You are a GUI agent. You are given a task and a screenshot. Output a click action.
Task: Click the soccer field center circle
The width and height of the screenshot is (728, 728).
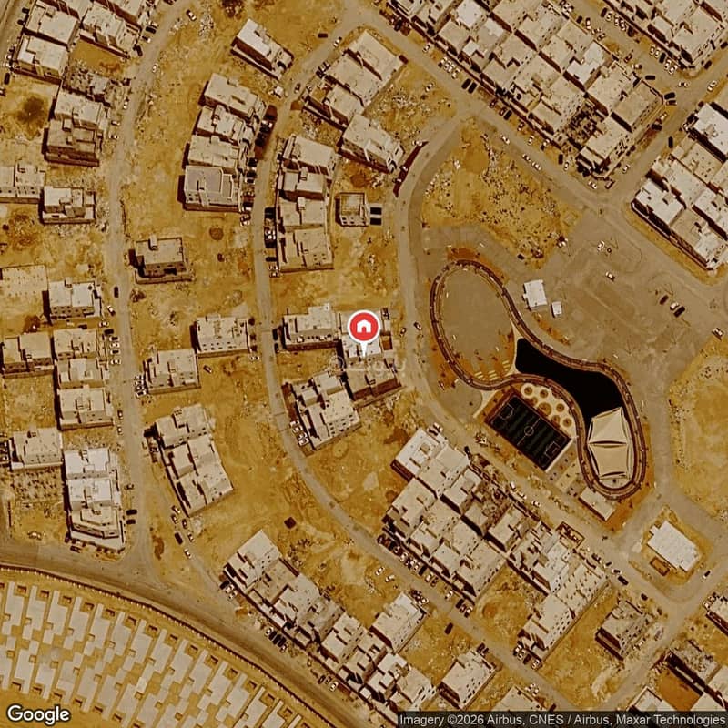pyautogui.click(x=530, y=431)
